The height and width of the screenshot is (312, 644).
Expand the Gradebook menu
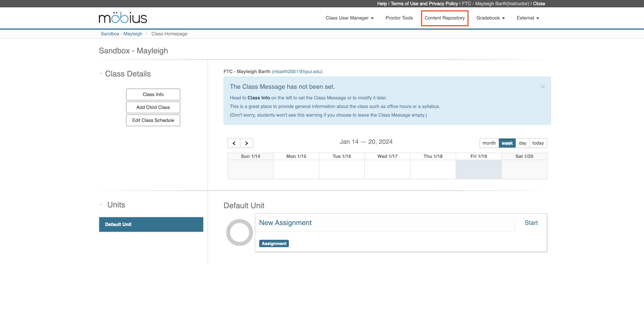click(x=490, y=18)
